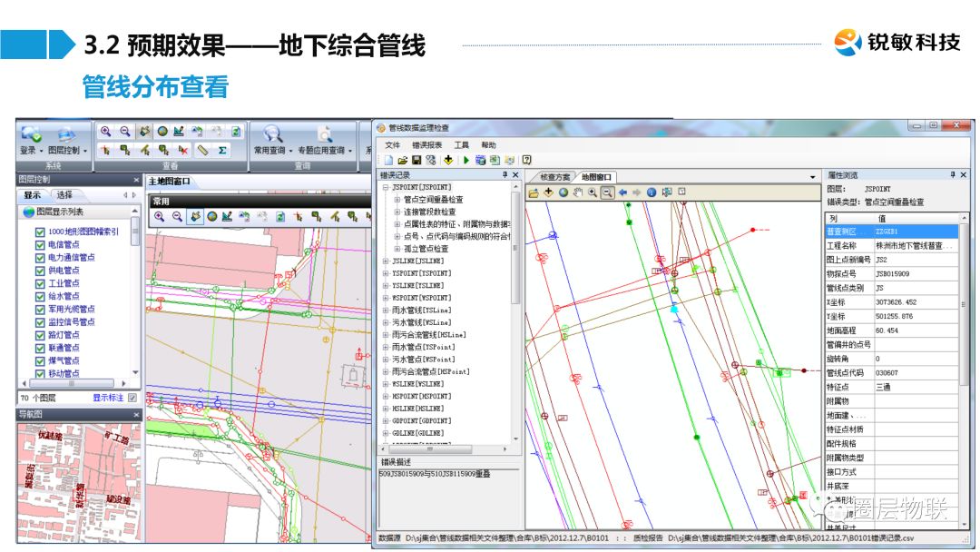Run the check with green play icon
The height and width of the screenshot is (552, 980).
click(465, 161)
